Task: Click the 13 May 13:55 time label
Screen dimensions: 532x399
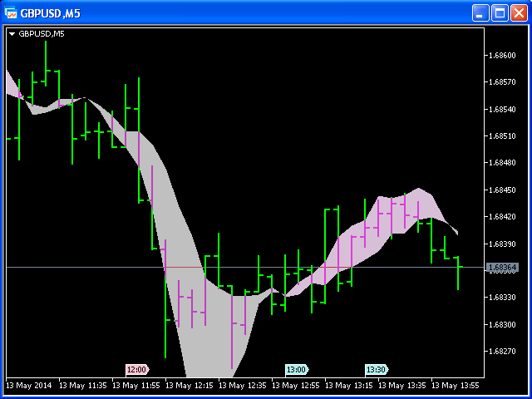Action: pos(457,386)
